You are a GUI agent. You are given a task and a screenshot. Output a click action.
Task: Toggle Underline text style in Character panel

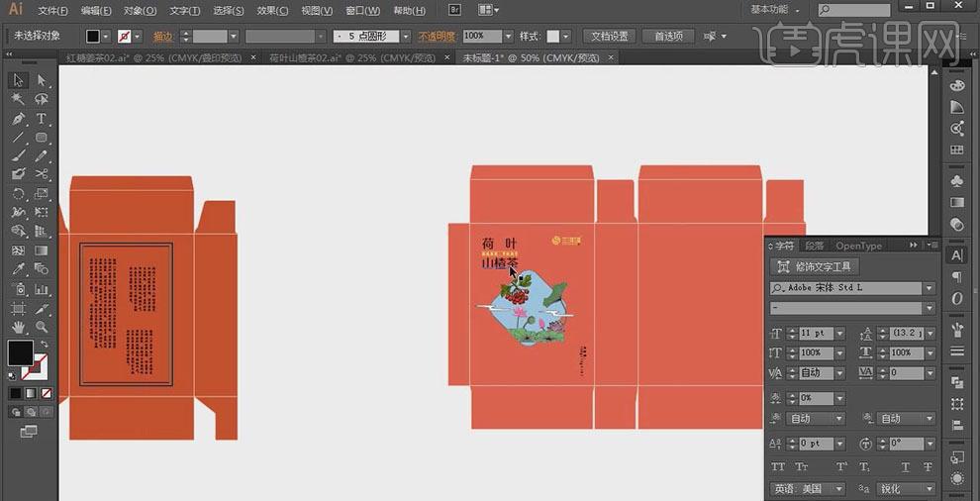pyautogui.click(x=905, y=466)
